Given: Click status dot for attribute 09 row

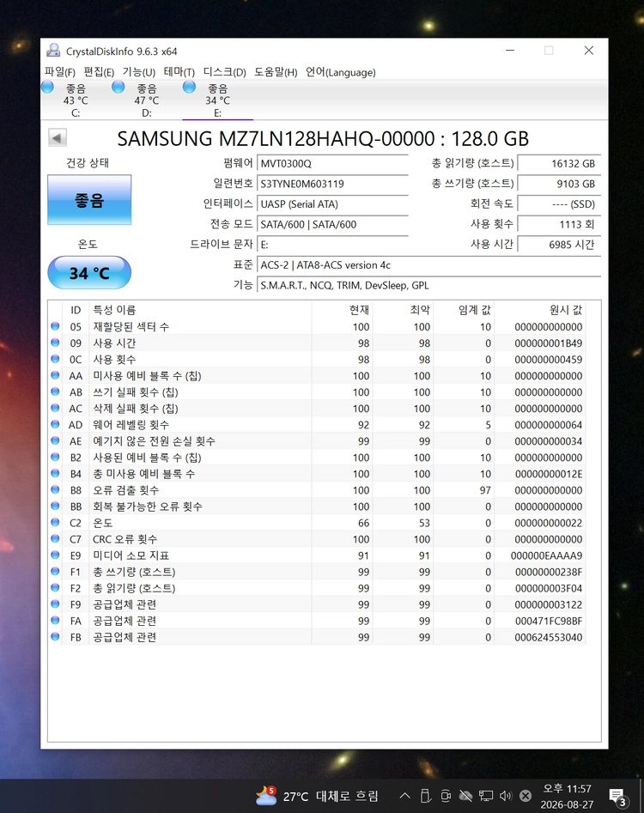Looking at the screenshot, I should (55, 343).
